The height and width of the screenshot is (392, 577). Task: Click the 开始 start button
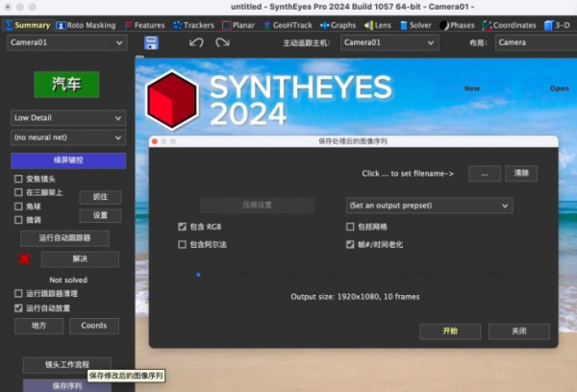450,331
